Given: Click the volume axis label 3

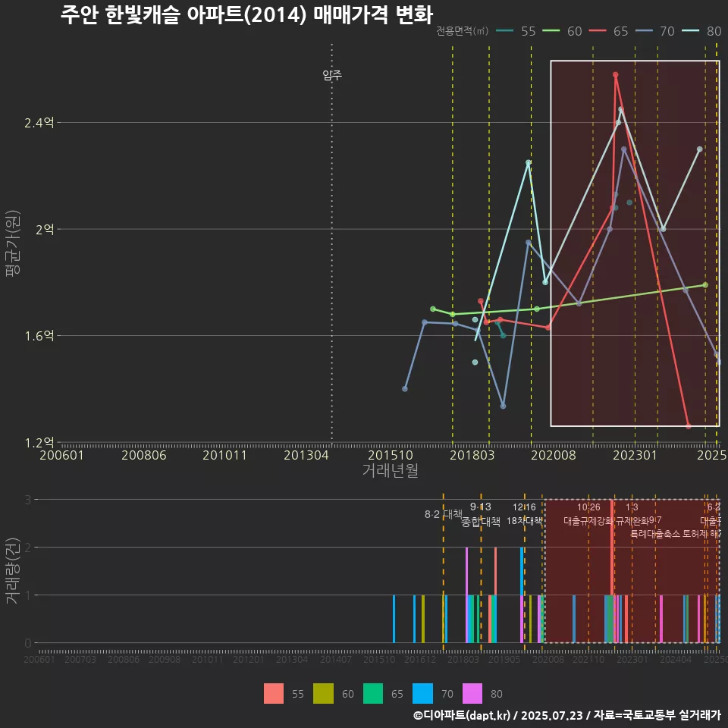Looking at the screenshot, I should [x=28, y=500].
